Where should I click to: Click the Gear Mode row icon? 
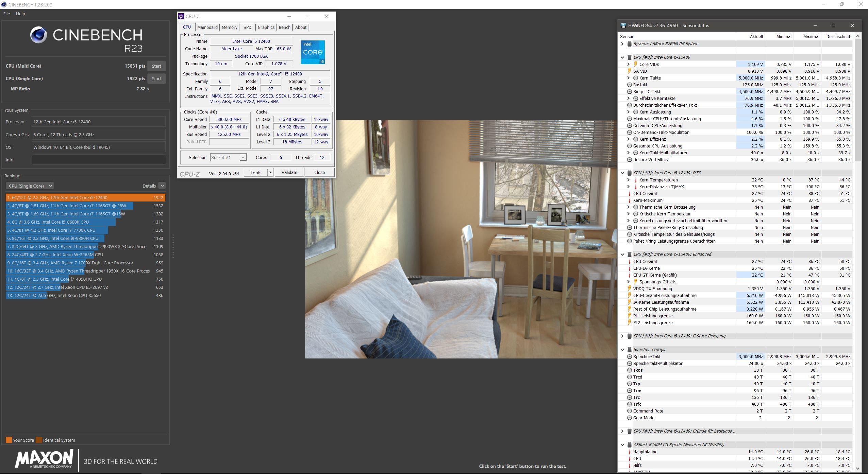click(x=629, y=418)
